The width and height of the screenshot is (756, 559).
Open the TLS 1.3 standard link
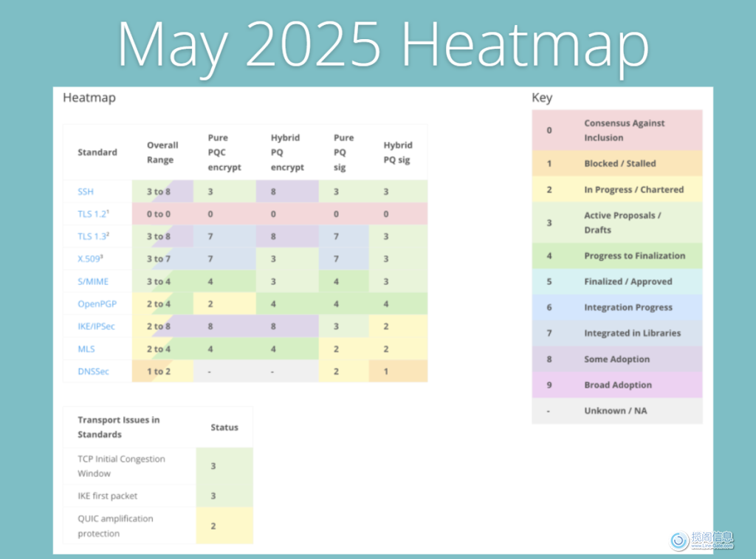coord(92,236)
